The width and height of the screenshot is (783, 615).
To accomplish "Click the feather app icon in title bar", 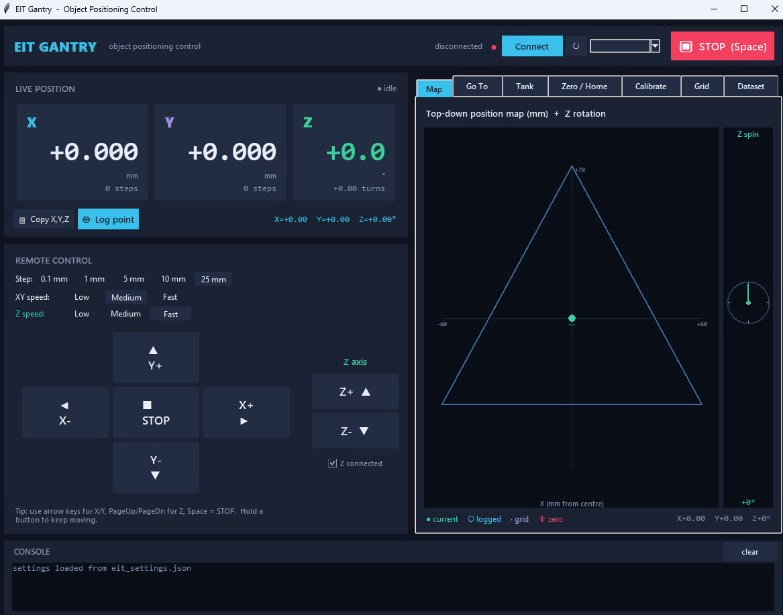I will (6, 8).
